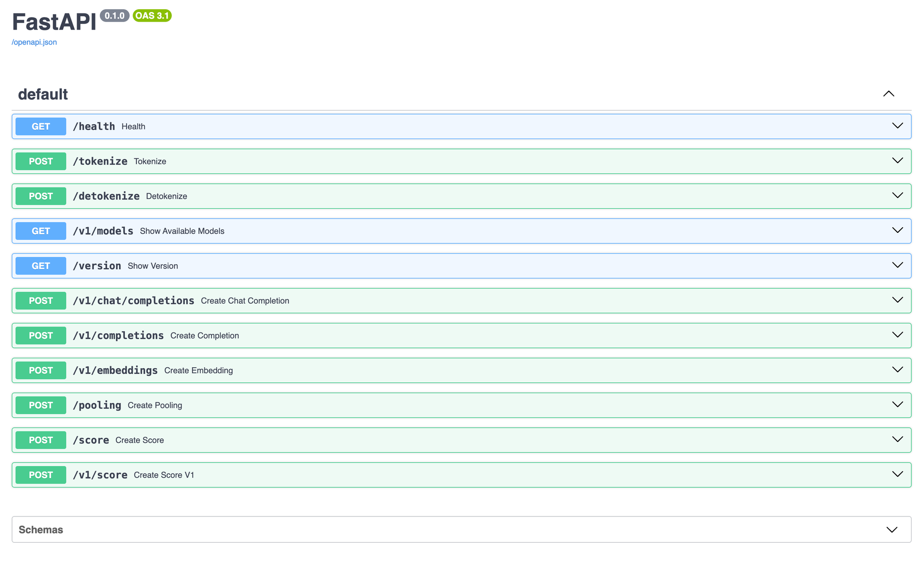Click the default section heading
Image resolution: width=924 pixels, height=564 pixels.
point(43,94)
